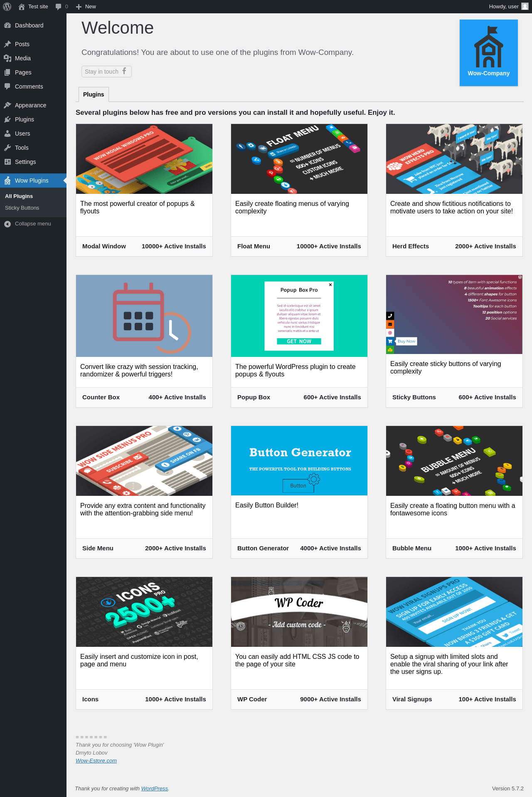Click the Stay in touch button
This screenshot has height=797, width=532.
pos(106,72)
